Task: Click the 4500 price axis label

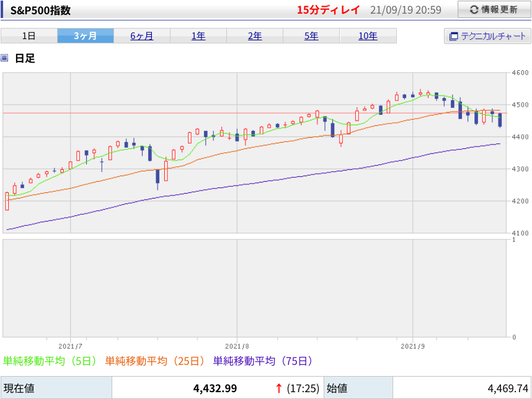Action: point(520,105)
